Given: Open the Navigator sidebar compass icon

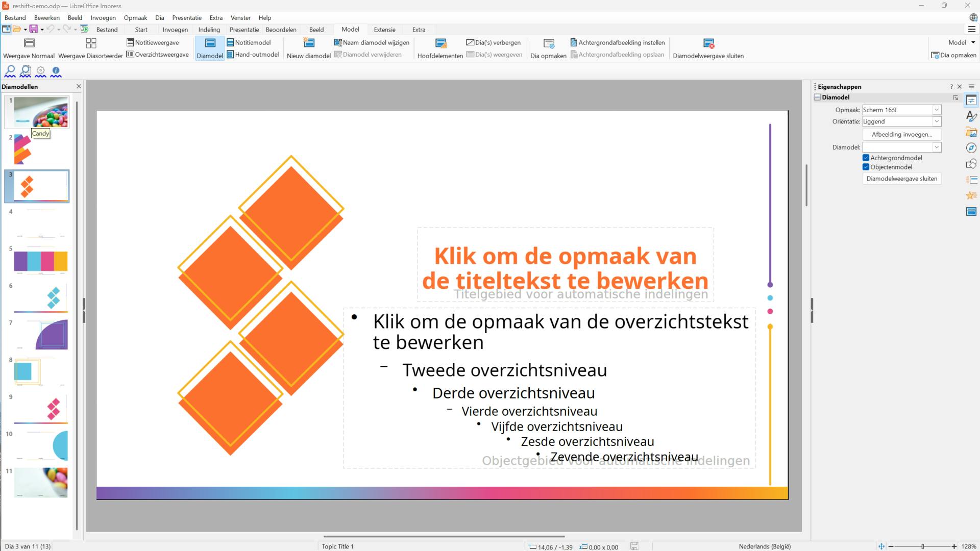Looking at the screenshot, I should (x=971, y=148).
